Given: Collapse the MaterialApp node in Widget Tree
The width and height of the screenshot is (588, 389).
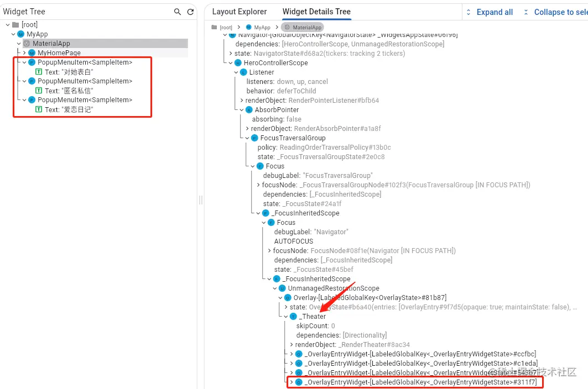Looking at the screenshot, I should (19, 44).
